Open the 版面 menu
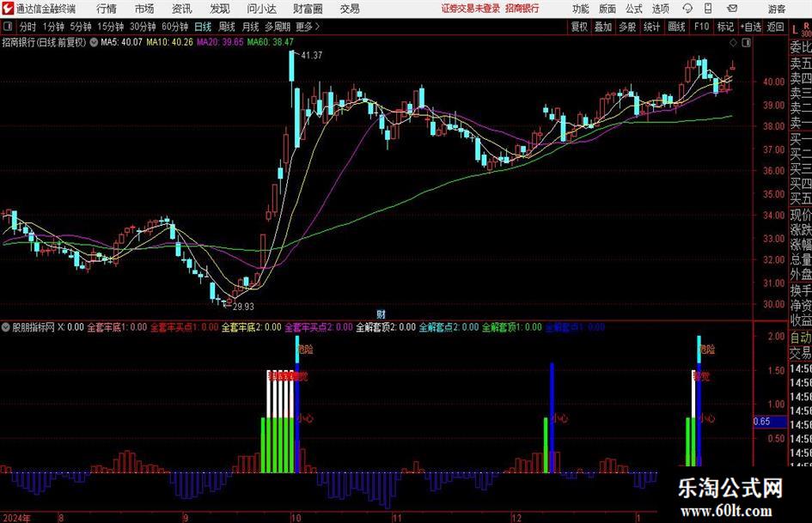The height and width of the screenshot is (523, 812). point(607,9)
